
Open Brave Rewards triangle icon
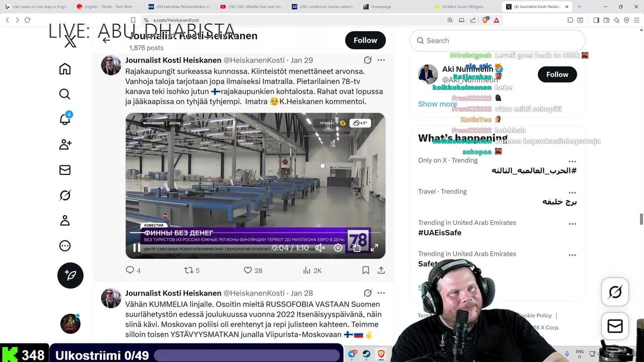pos(497,20)
